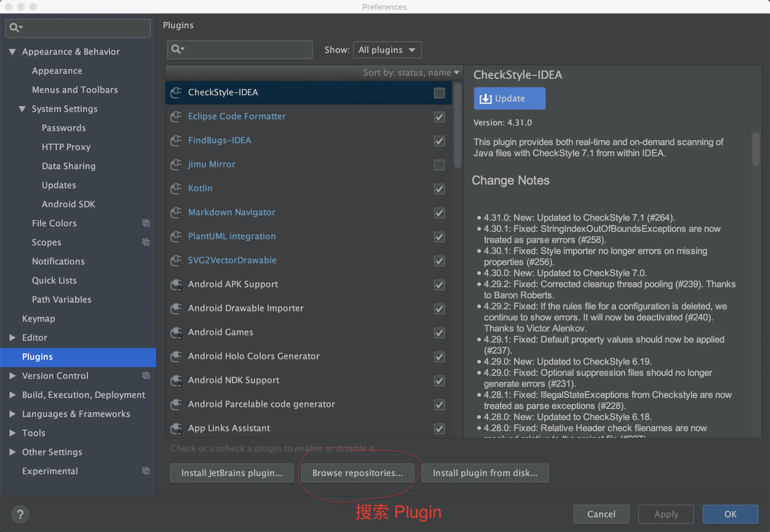Click the Browse repositories button
The height and width of the screenshot is (532, 770).
pyautogui.click(x=357, y=473)
